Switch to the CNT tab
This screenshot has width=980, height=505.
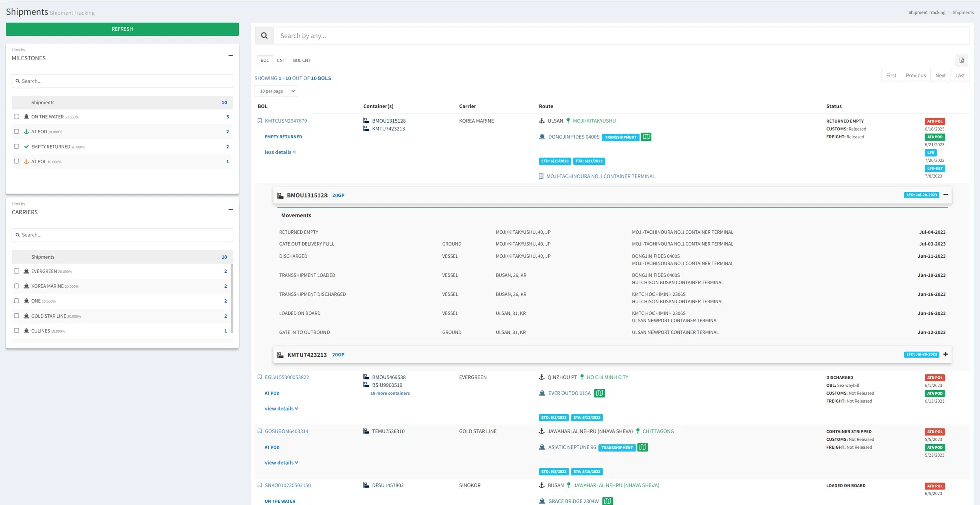point(281,60)
